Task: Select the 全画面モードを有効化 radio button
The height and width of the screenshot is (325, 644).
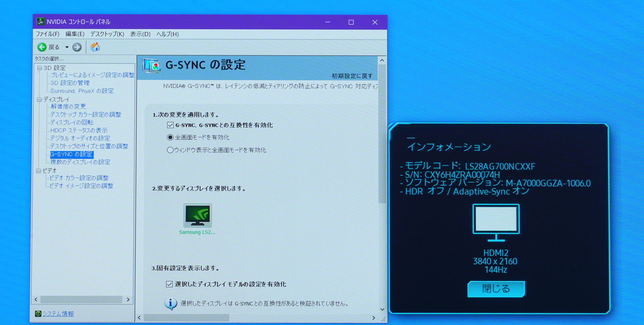Action: (x=170, y=138)
